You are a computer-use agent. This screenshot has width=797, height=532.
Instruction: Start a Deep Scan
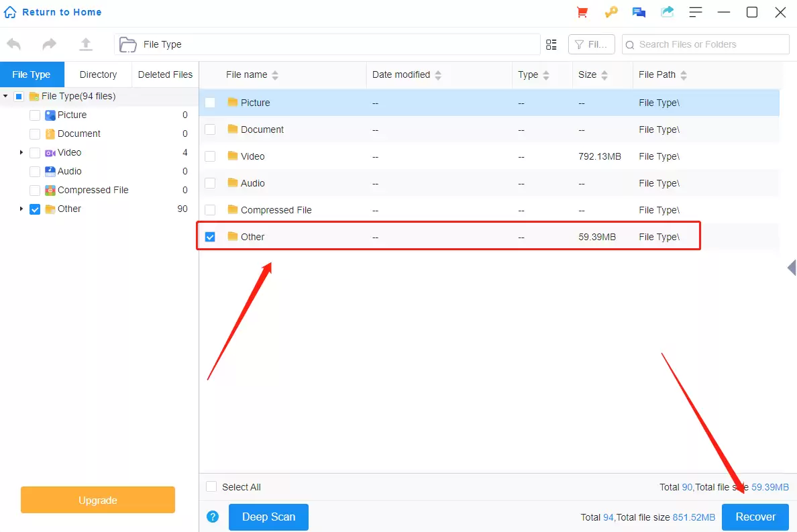point(268,517)
